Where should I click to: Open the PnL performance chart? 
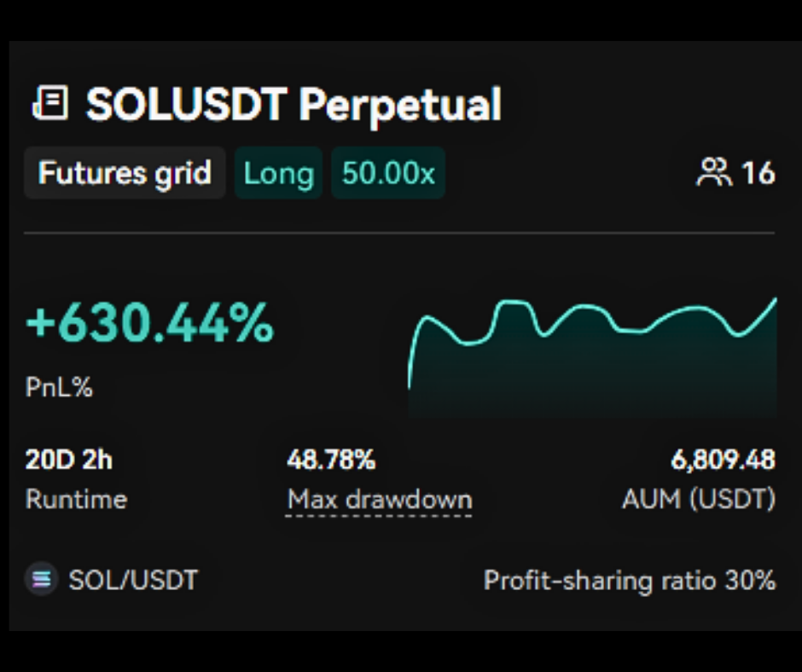pos(592,358)
